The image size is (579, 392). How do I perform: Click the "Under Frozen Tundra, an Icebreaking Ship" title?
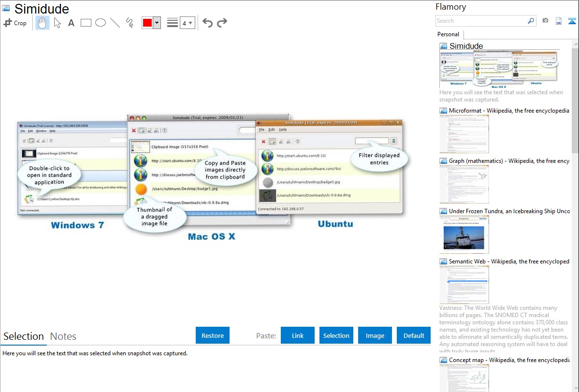[509, 211]
